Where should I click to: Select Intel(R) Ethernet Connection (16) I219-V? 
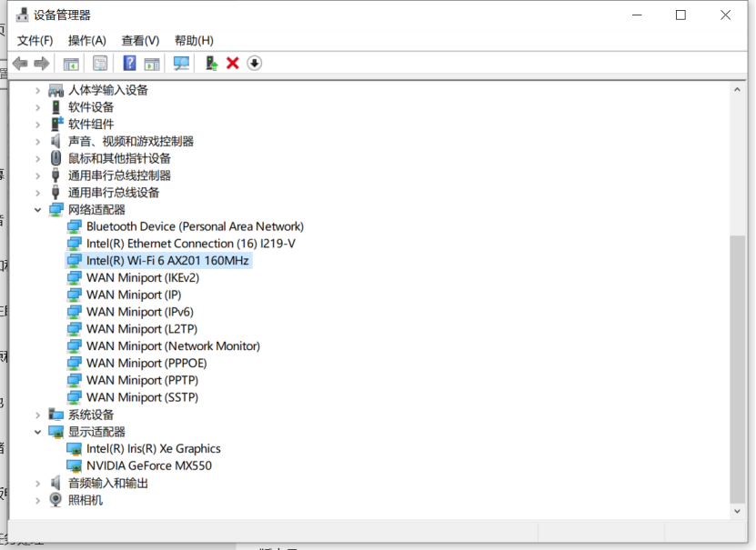pos(191,244)
